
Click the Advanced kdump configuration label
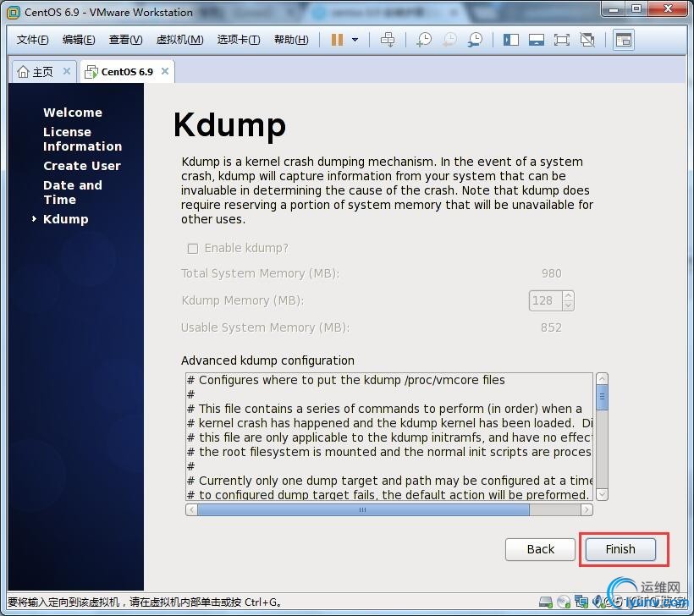pos(267,361)
